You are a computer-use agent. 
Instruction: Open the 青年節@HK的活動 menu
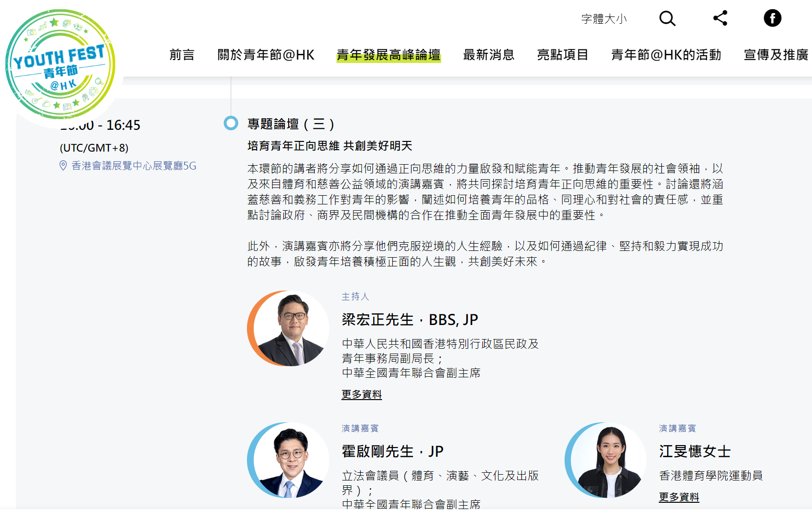click(666, 55)
